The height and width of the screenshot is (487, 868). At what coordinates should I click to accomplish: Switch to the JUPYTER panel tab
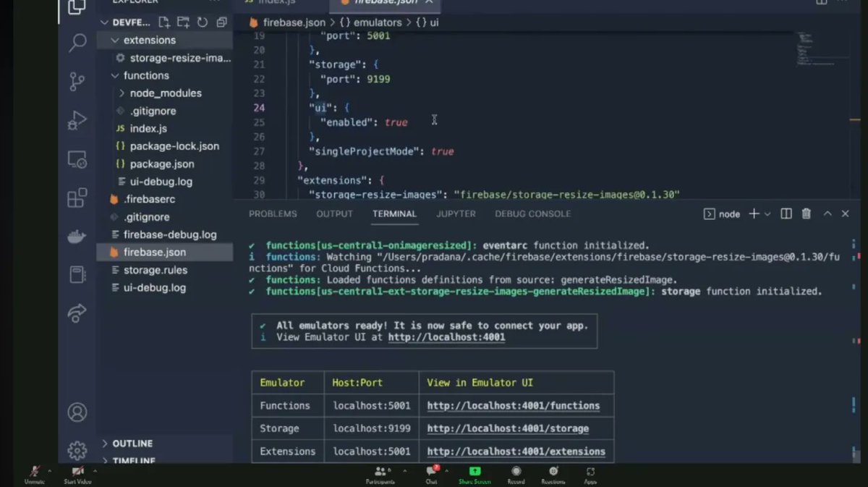point(456,213)
